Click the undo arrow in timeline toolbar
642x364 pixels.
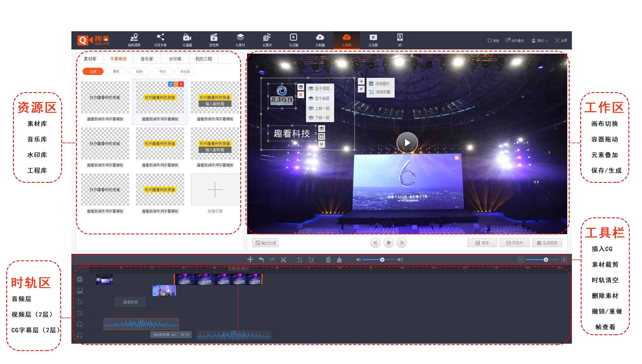[x=261, y=260]
